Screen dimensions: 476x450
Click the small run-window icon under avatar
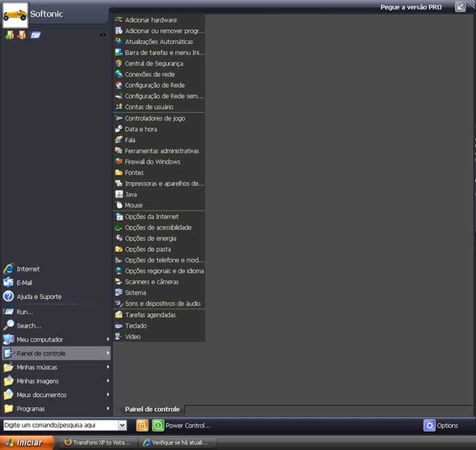[x=36, y=35]
